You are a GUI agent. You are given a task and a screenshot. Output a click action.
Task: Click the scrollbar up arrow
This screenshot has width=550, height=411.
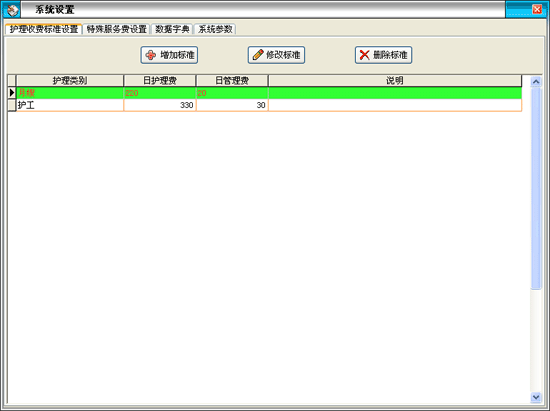(536, 82)
